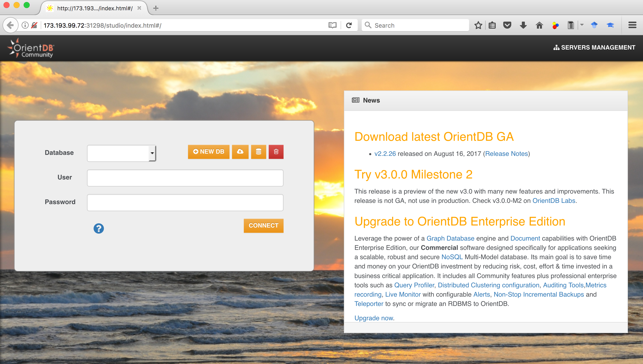The height and width of the screenshot is (364, 643).
Task: Click the database stack icon button
Action: (258, 152)
